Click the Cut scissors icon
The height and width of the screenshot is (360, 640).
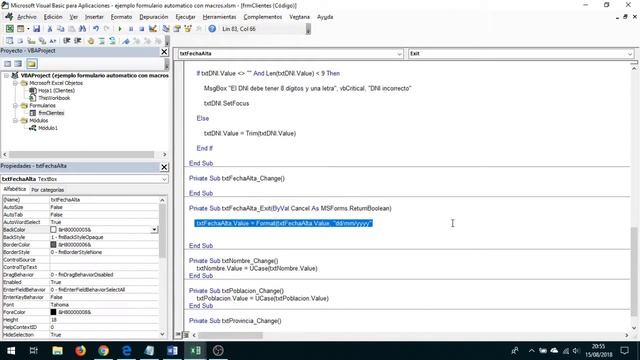[x=50, y=29]
